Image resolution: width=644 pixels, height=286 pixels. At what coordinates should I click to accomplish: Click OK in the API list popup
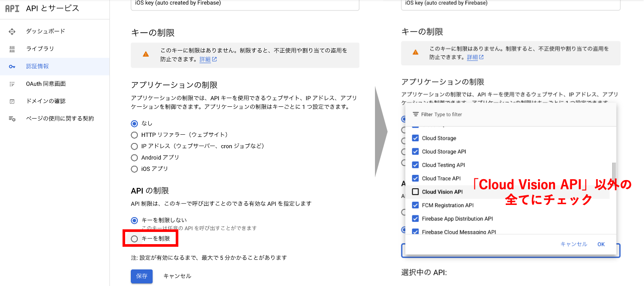(601, 244)
